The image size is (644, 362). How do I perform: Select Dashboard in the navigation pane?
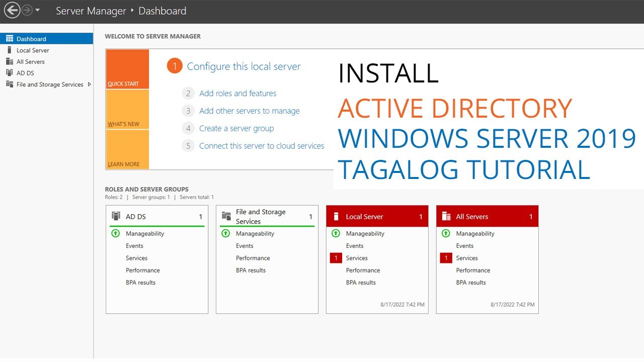click(x=46, y=39)
